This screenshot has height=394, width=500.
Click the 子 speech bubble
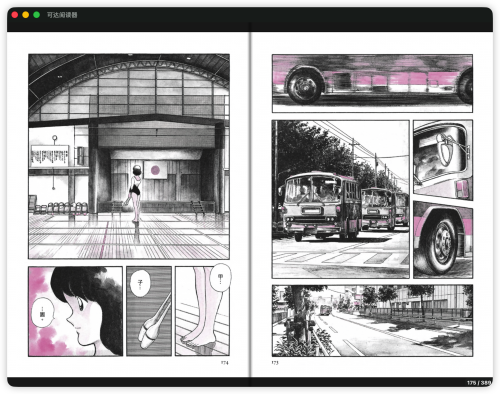pyautogui.click(x=140, y=284)
